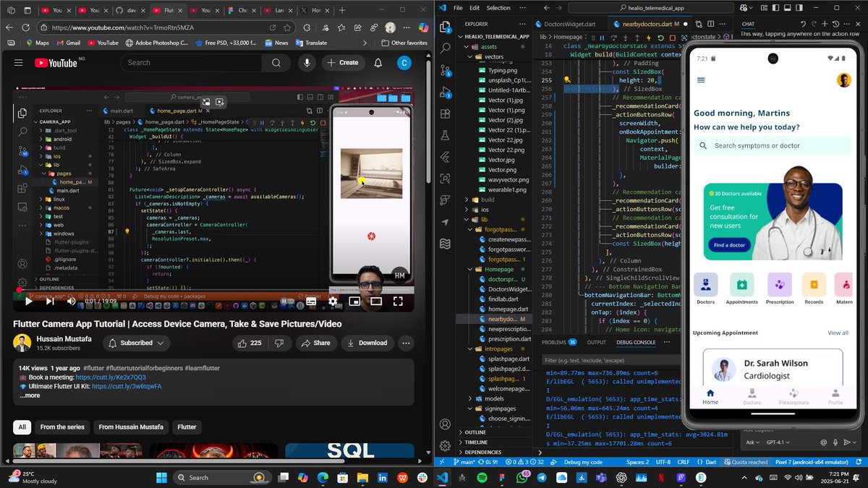This screenshot has height=488, width=868.
Task: Toggle YouTube theater mode
Action: click(x=376, y=301)
